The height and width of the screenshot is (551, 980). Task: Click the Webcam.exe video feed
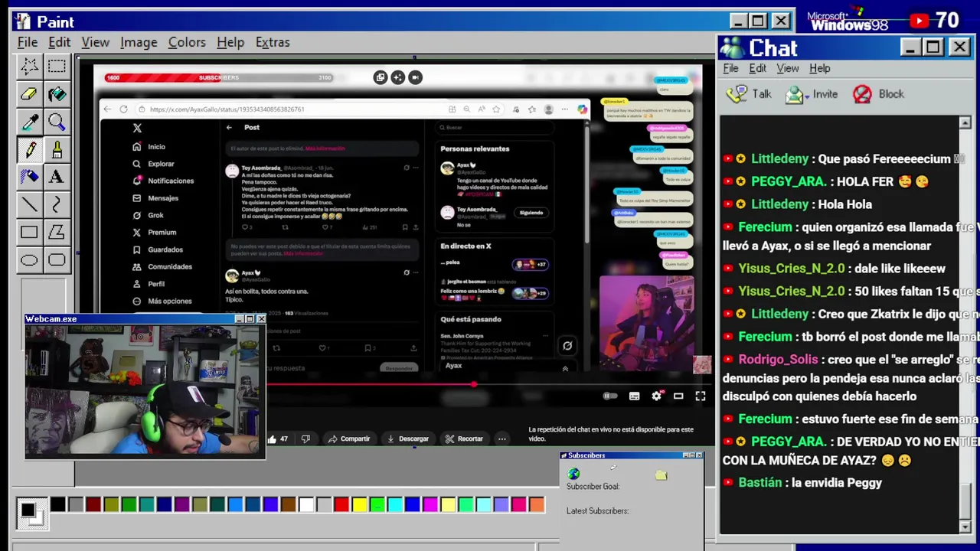(x=145, y=390)
